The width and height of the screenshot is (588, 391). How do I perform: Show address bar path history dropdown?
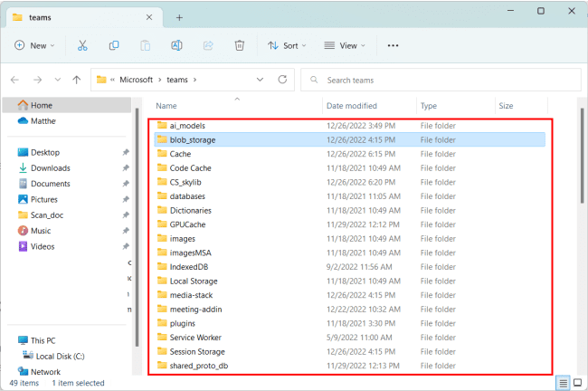(x=260, y=80)
